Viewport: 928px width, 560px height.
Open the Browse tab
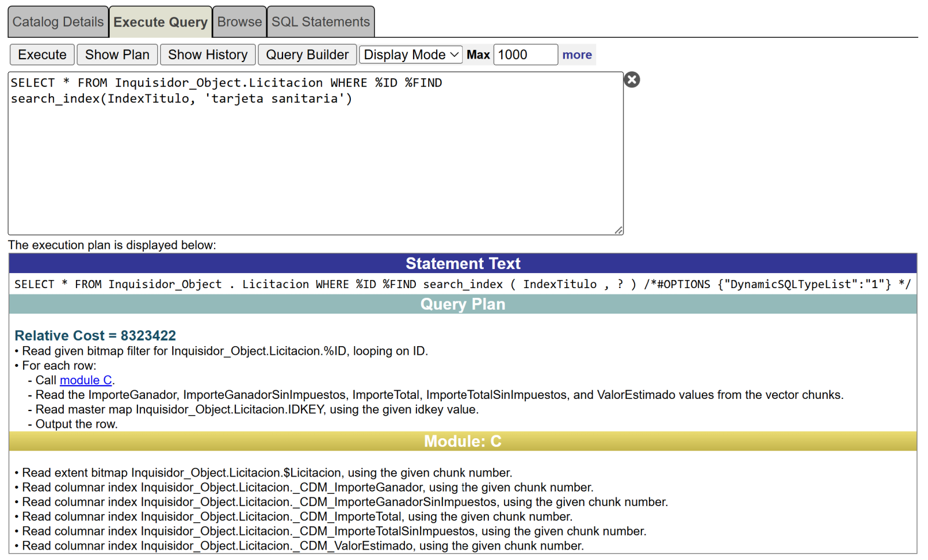240,22
